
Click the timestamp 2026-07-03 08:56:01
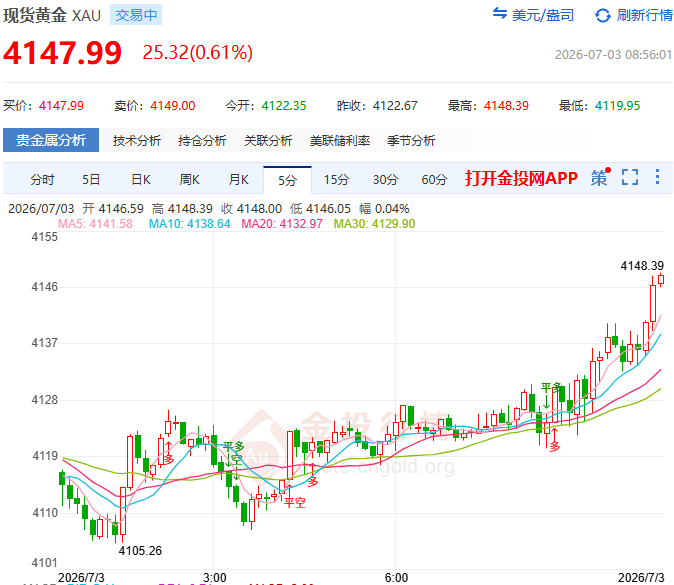(x=613, y=55)
